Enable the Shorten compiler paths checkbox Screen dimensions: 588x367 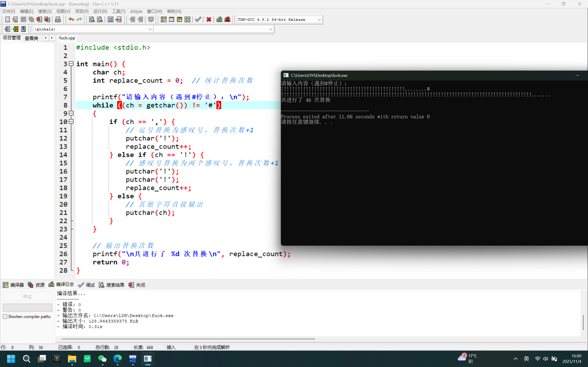[x=5, y=317]
